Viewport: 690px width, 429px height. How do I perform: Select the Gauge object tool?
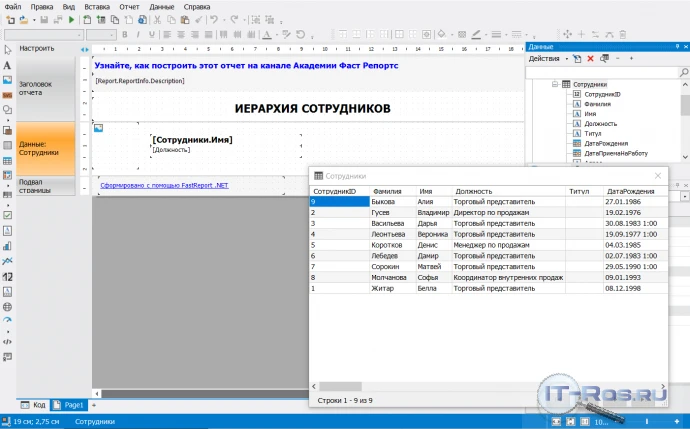tap(7, 320)
